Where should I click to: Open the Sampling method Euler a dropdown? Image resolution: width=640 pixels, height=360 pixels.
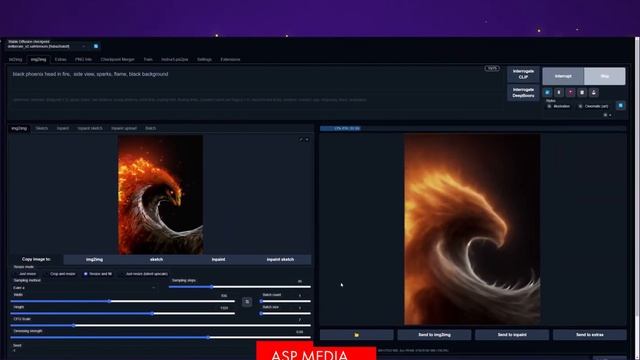pos(84,288)
